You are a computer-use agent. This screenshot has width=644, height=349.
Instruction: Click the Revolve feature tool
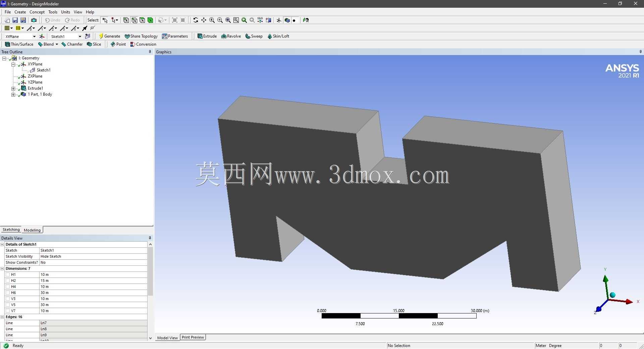tap(231, 36)
